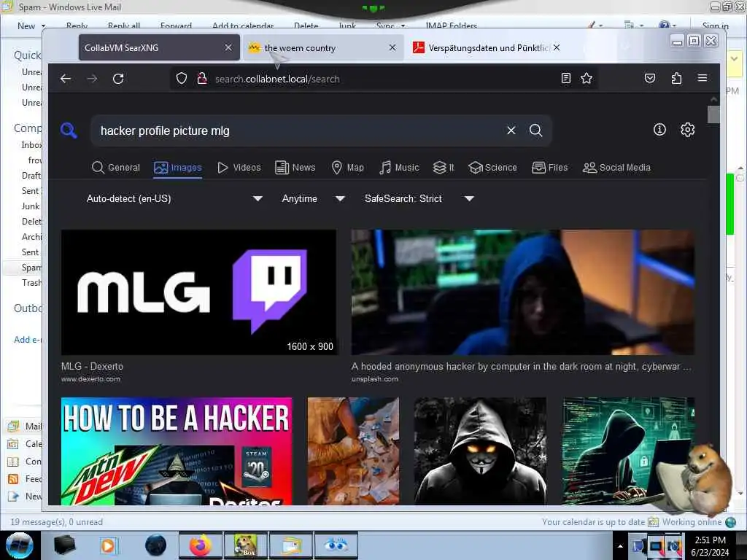Expand the Sync dropdown arrow in Live Mail
The width and height of the screenshot is (747, 560).
(403, 26)
